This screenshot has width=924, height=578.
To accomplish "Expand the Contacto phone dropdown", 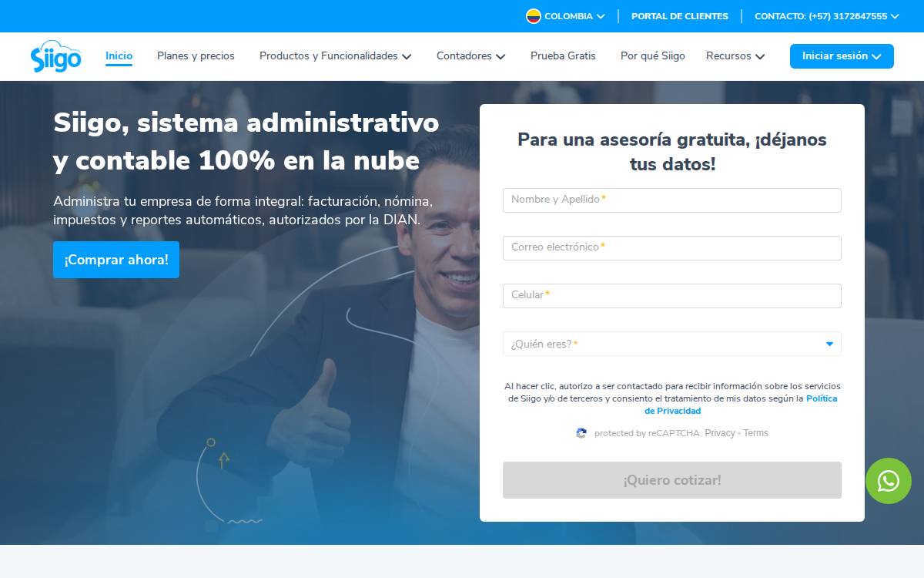I will click(827, 16).
